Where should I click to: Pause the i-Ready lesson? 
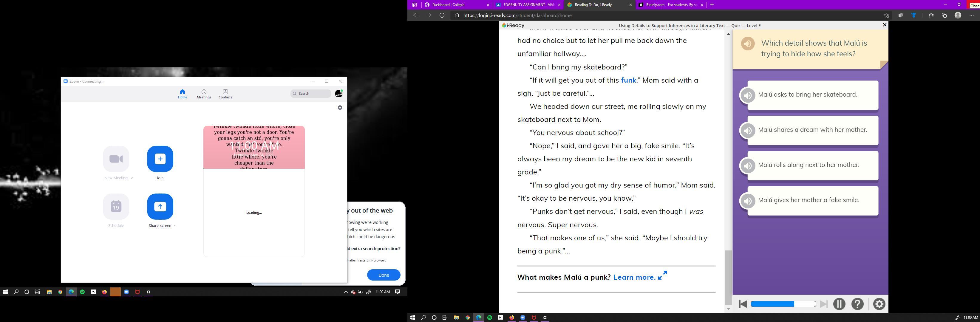coord(839,304)
